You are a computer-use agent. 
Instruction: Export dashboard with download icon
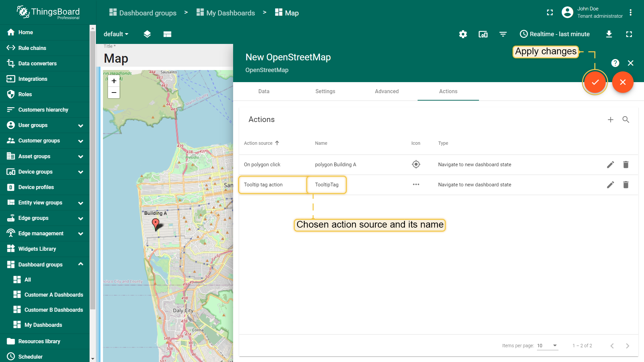609,34
